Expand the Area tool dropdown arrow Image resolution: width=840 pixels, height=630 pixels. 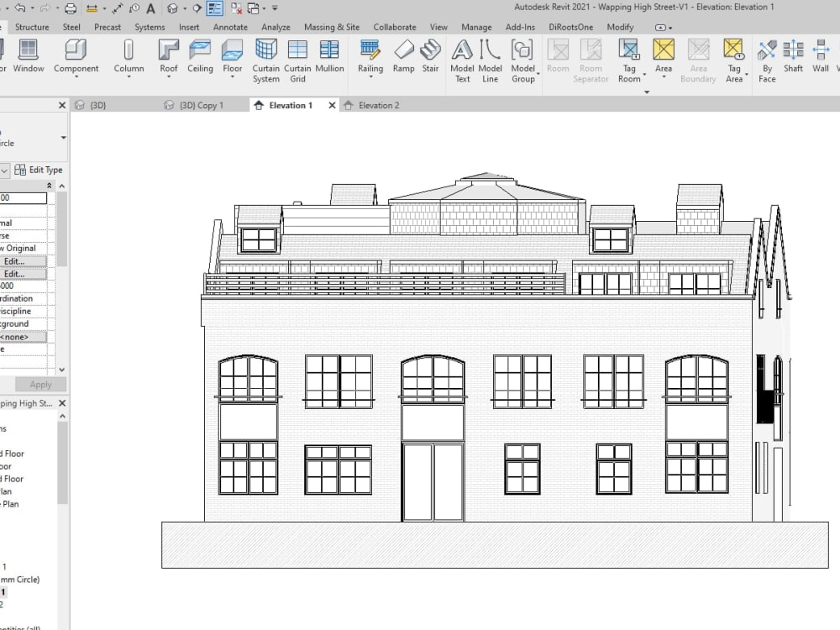pos(664,77)
